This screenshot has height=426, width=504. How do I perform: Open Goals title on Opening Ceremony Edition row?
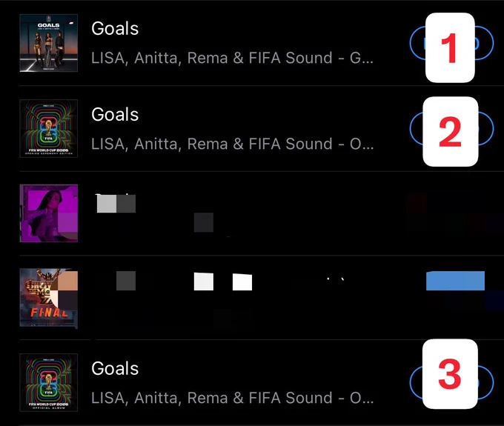115,114
